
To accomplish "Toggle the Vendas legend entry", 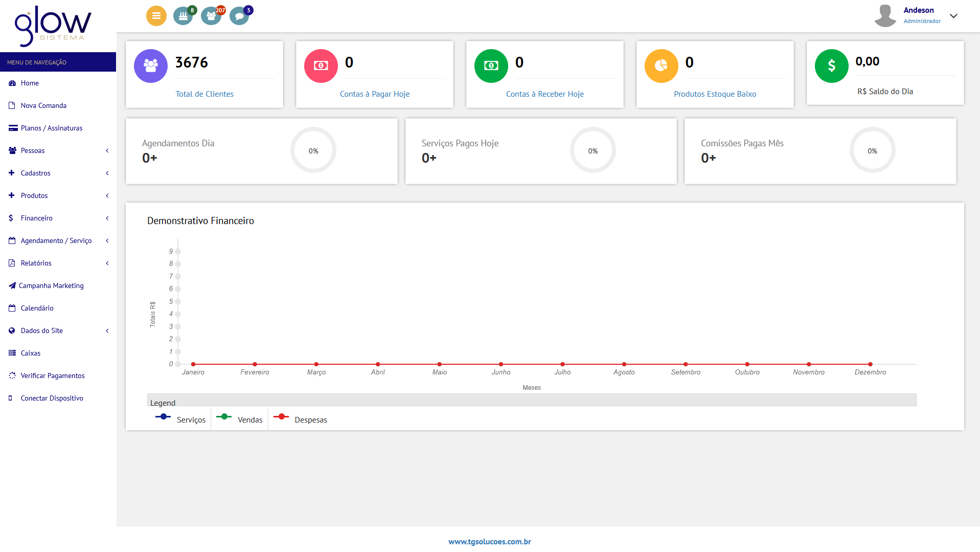I will pos(240,418).
